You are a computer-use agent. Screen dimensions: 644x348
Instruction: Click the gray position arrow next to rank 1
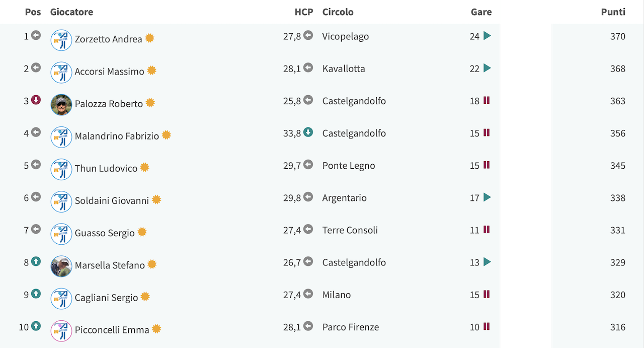pyautogui.click(x=36, y=35)
